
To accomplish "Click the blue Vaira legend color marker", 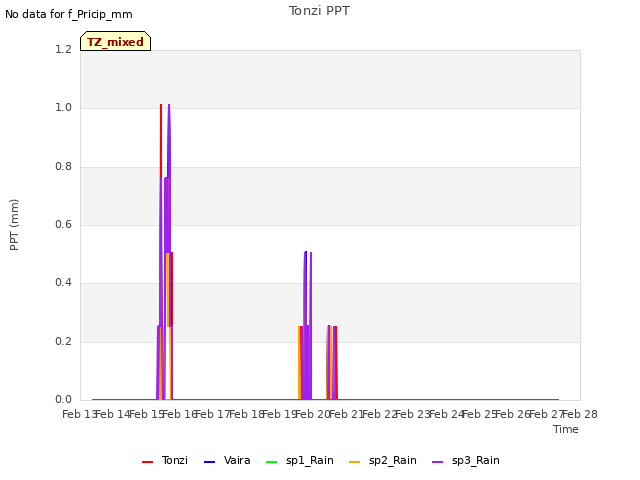I will point(209,462).
